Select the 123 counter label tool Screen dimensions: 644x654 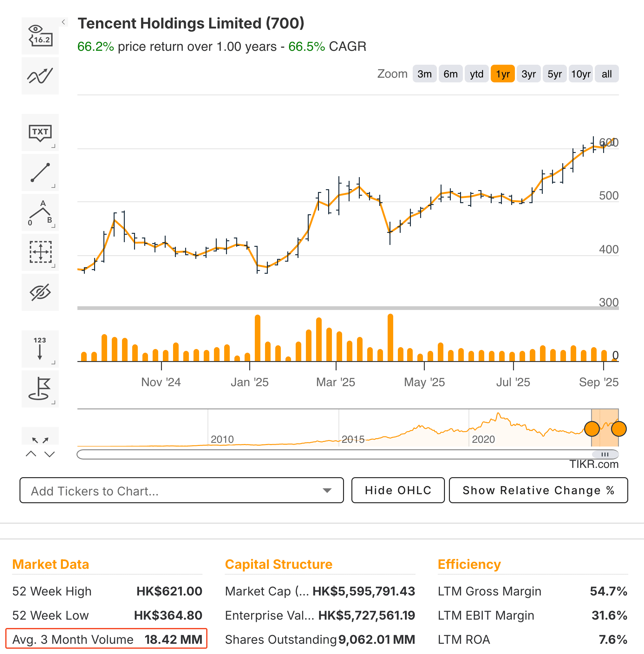click(40, 348)
